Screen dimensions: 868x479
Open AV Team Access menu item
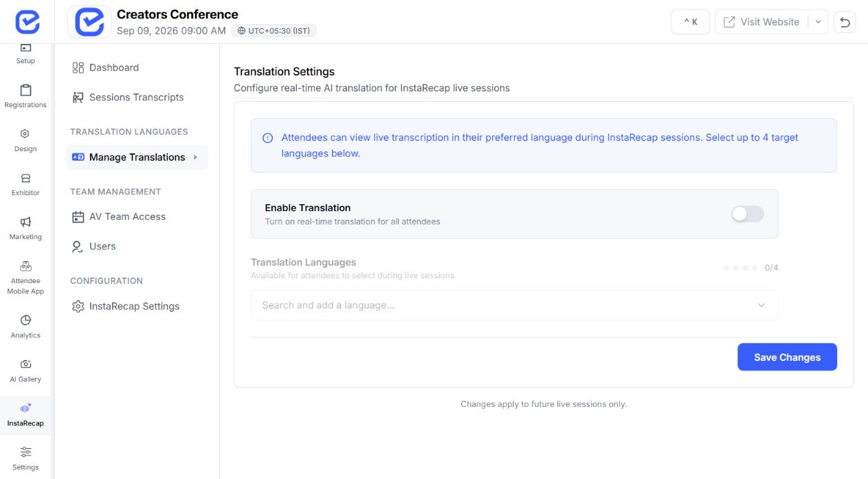137,216
